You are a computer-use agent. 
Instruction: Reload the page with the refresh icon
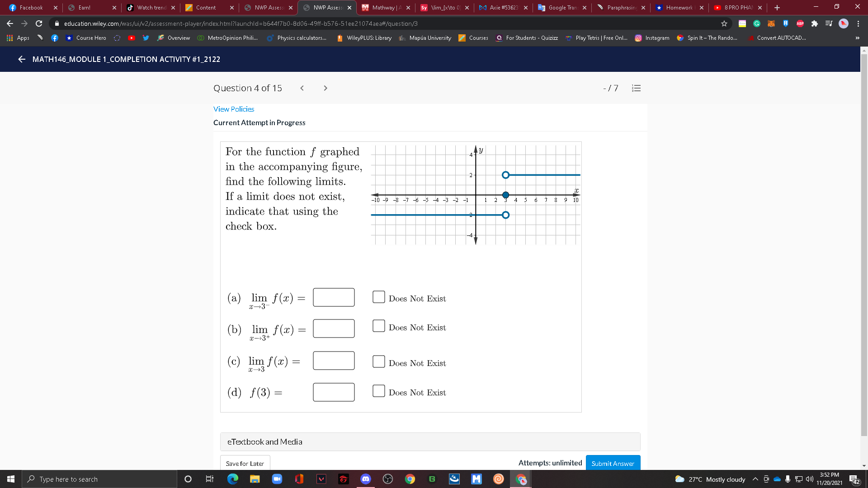[39, 23]
